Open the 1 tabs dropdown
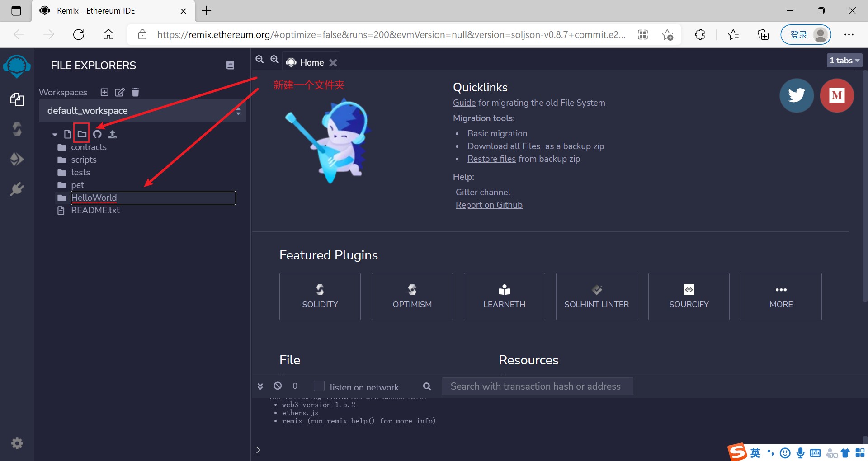 pos(844,60)
